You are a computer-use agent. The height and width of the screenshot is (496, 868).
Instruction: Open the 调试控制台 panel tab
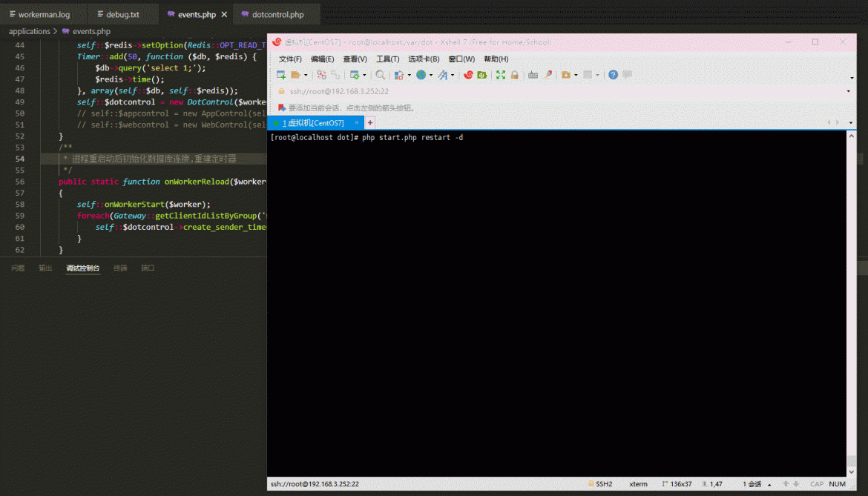83,268
